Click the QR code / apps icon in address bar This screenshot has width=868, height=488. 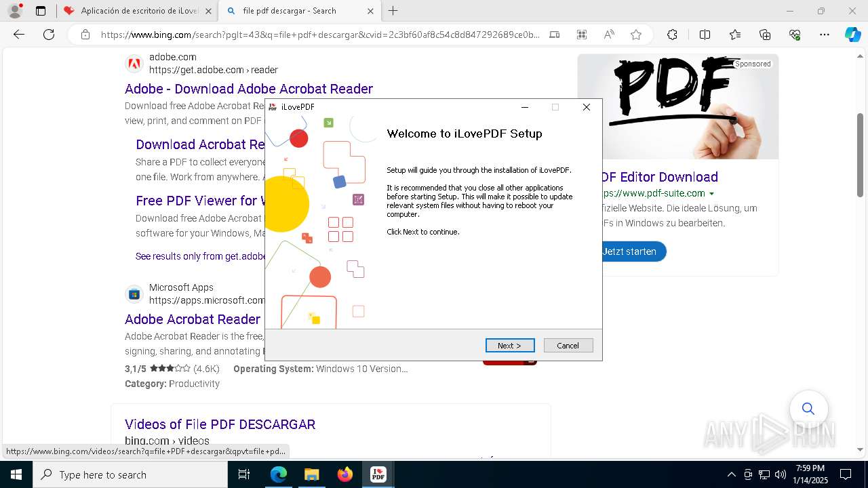pyautogui.click(x=582, y=35)
